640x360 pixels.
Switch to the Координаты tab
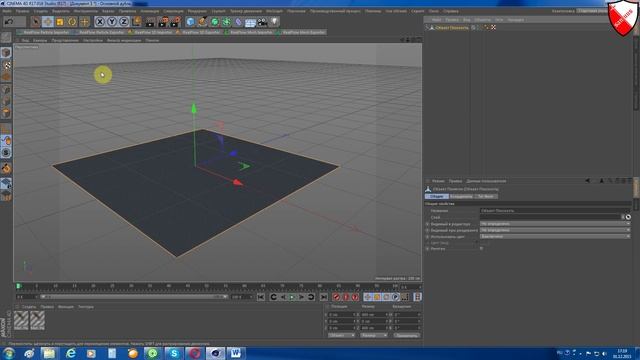click(461, 196)
